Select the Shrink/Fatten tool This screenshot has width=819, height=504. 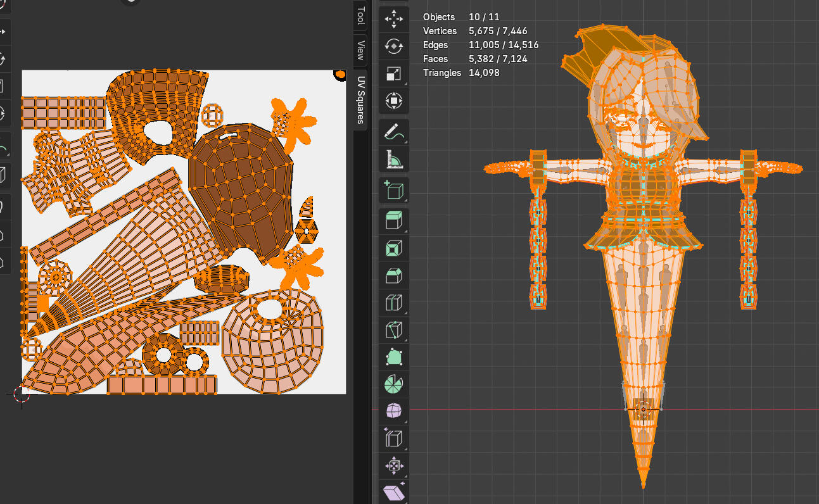[393, 467]
